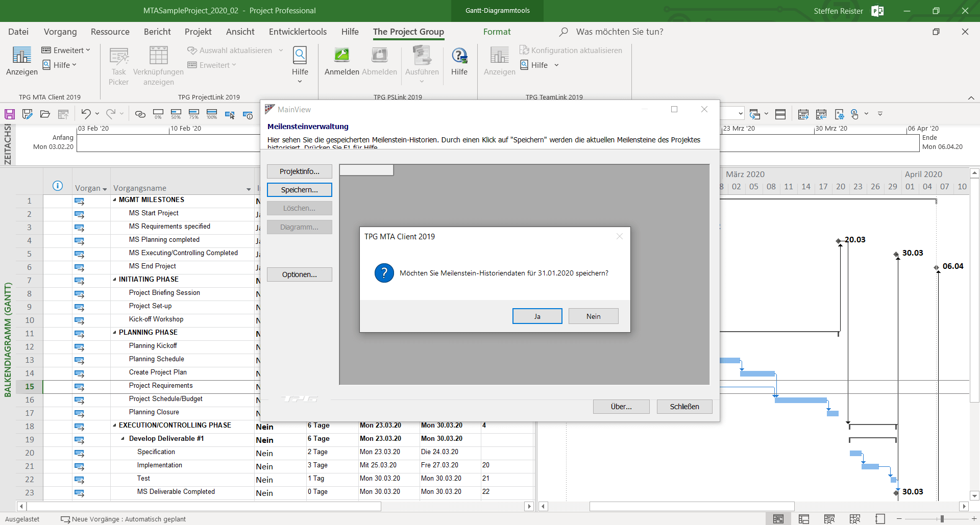Screen dimensions: 980x525
Task: Open the Datei menu
Action: 18,32
